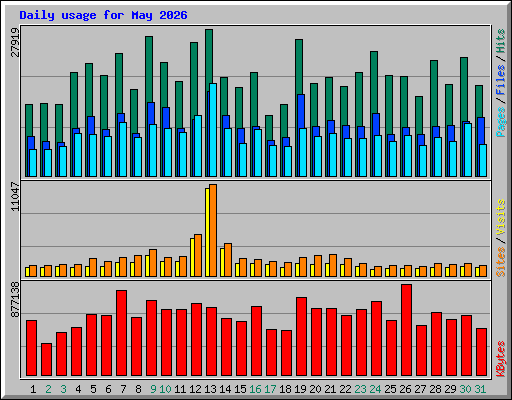
Task: Click day 28 on the x-axis
Action: [x=435, y=389]
